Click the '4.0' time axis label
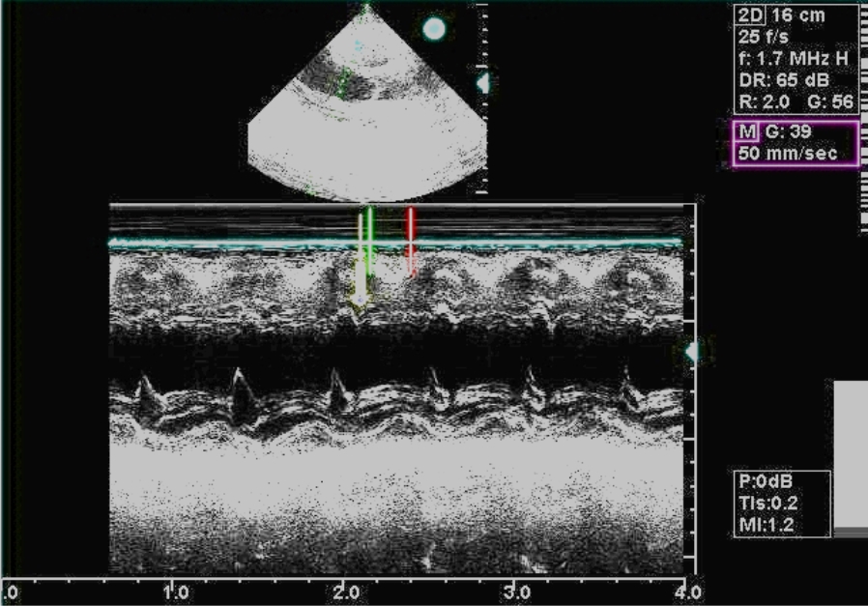 pyautogui.click(x=688, y=593)
